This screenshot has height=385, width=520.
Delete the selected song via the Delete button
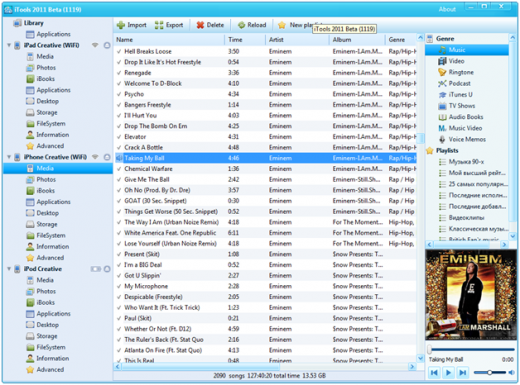(x=210, y=25)
